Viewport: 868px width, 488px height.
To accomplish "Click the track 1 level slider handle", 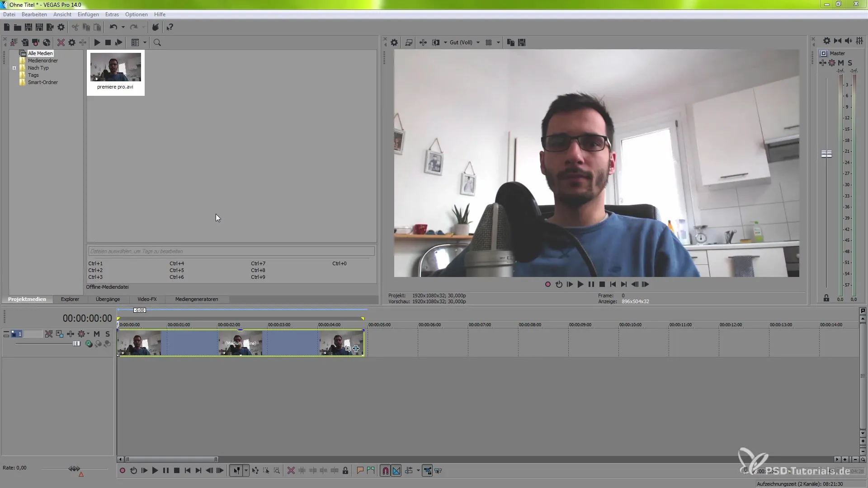I will tap(76, 344).
